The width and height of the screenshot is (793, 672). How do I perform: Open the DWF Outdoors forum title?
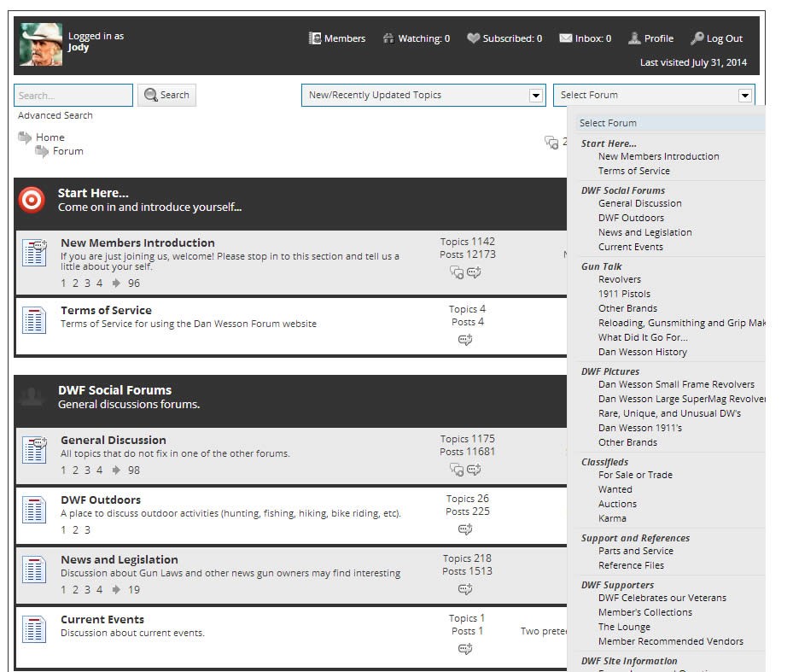coord(101,500)
